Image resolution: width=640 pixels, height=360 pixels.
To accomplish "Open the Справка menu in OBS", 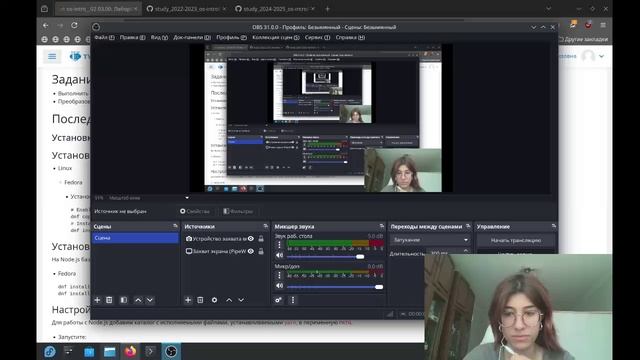I will point(350,38).
